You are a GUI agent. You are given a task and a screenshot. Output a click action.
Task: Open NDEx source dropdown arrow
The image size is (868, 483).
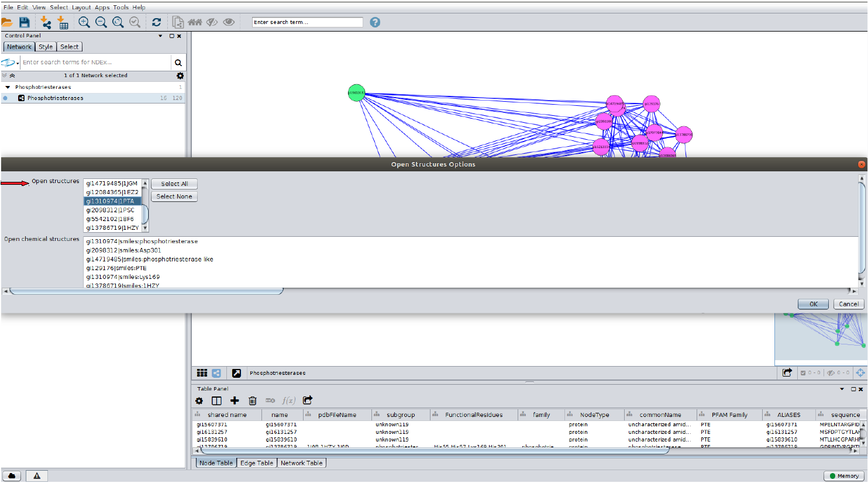18,63
